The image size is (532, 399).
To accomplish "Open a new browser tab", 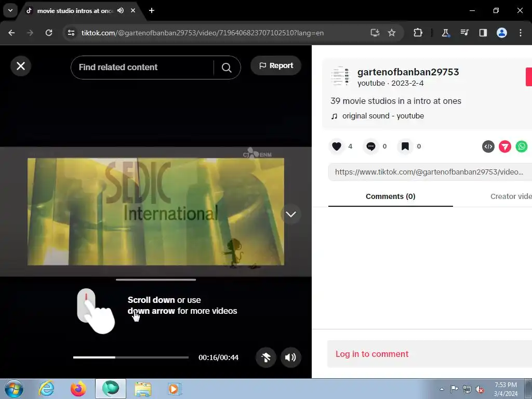I will pyautogui.click(x=152, y=10).
